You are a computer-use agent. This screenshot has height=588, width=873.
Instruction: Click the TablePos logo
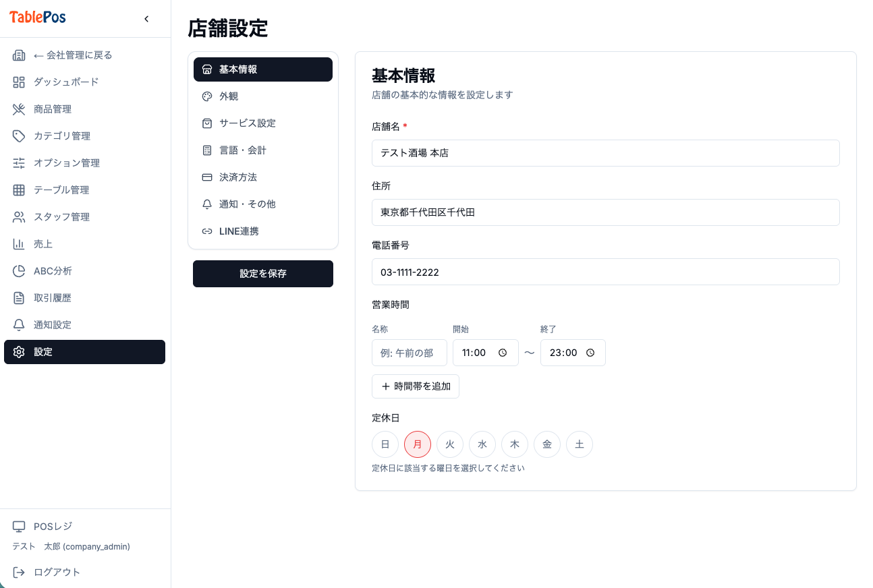(x=38, y=18)
